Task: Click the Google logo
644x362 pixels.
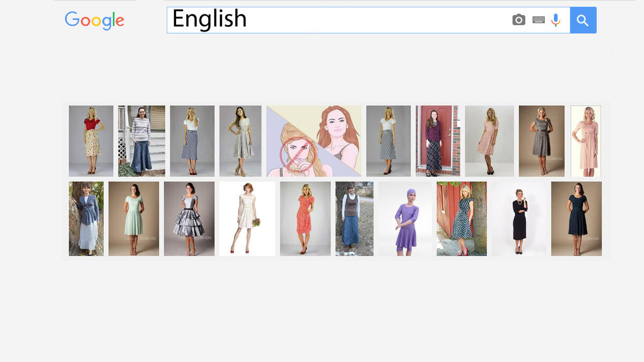Action: pyautogui.click(x=94, y=20)
